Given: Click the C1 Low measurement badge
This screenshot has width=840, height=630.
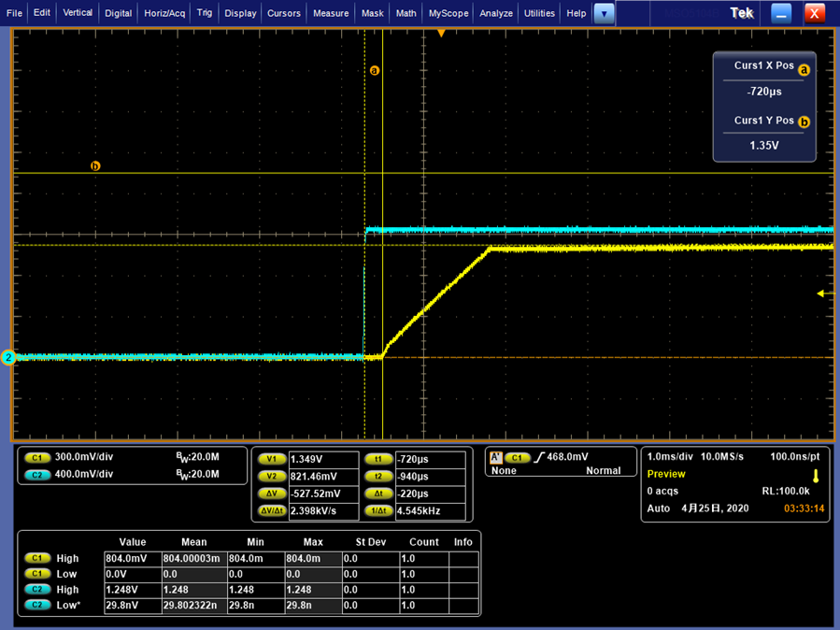Looking at the screenshot, I should (37, 574).
